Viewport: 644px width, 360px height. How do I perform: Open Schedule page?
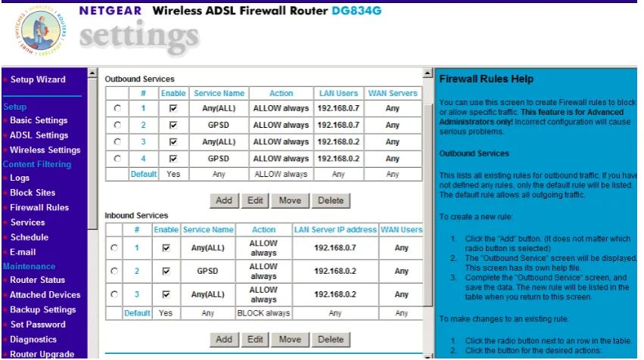[30, 237]
